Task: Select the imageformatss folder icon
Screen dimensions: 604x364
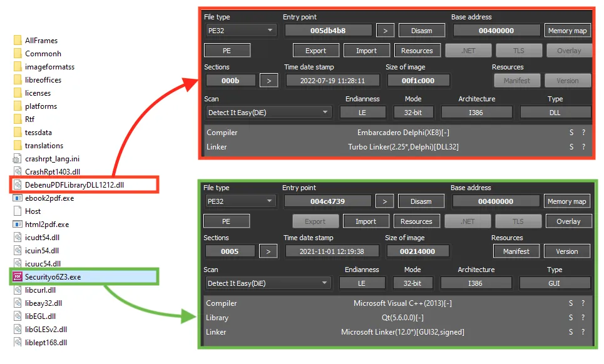Action: point(18,66)
